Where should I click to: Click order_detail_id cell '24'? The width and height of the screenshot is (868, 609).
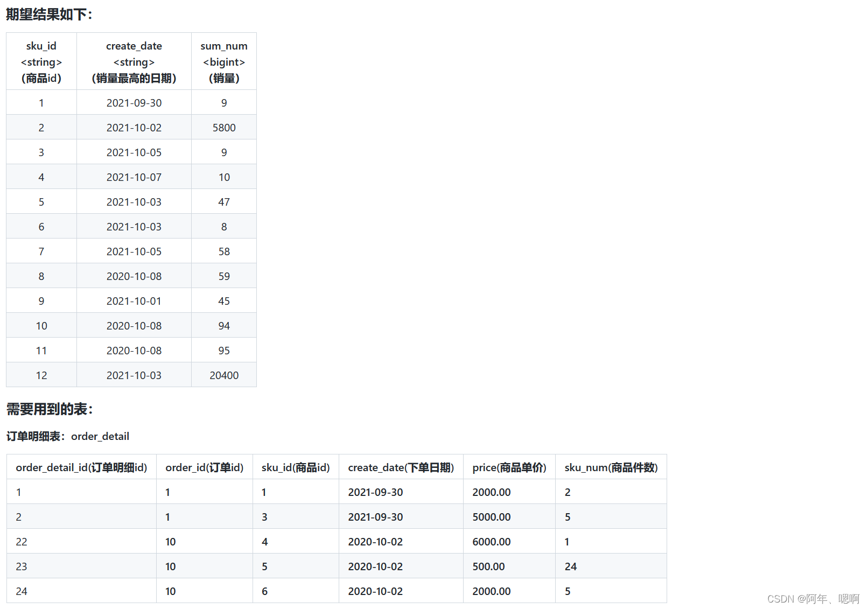(x=22, y=591)
